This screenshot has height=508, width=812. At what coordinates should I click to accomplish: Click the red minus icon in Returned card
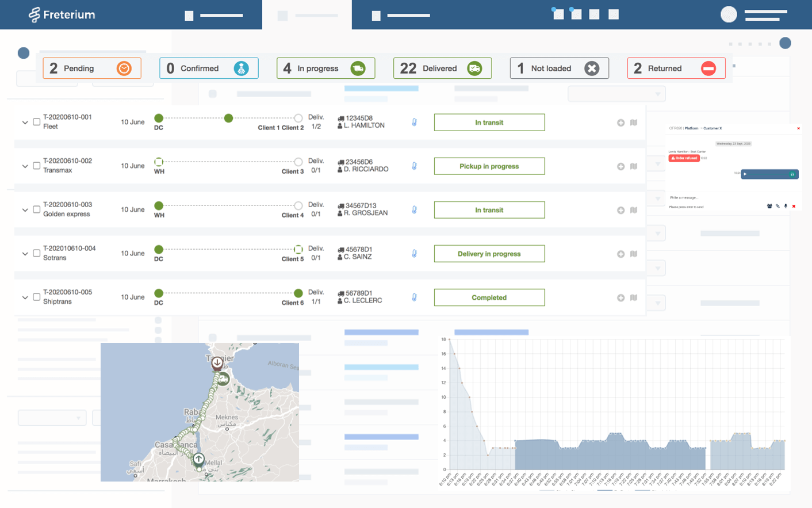point(708,68)
